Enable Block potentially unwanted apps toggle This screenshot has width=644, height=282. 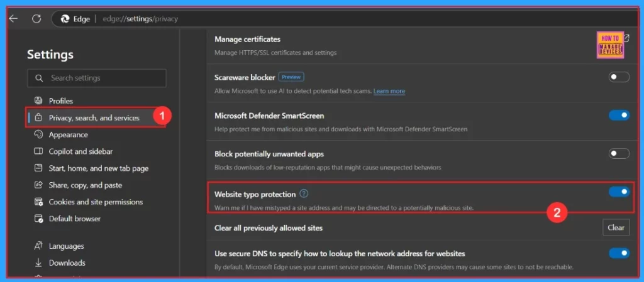(619, 154)
